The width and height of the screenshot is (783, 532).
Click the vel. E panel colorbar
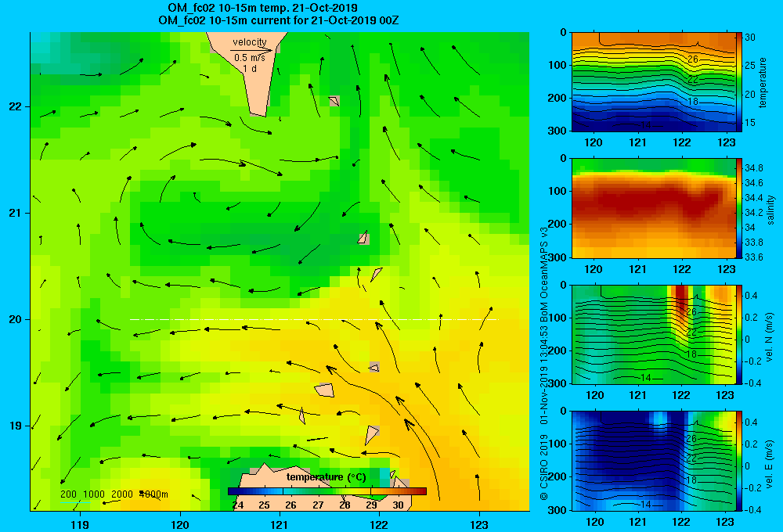tap(738, 461)
